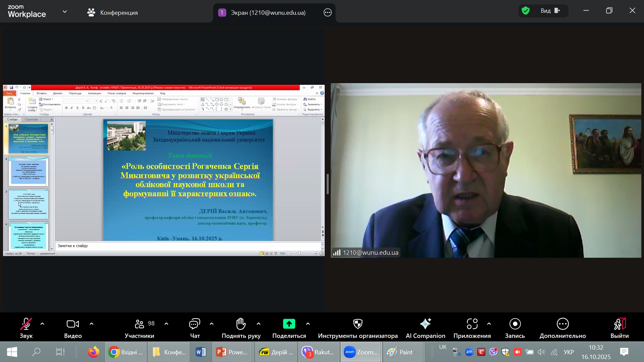The height and width of the screenshot is (362, 644).
Task: Open Zoom Workplace dropdown chevron
Action: click(x=65, y=12)
